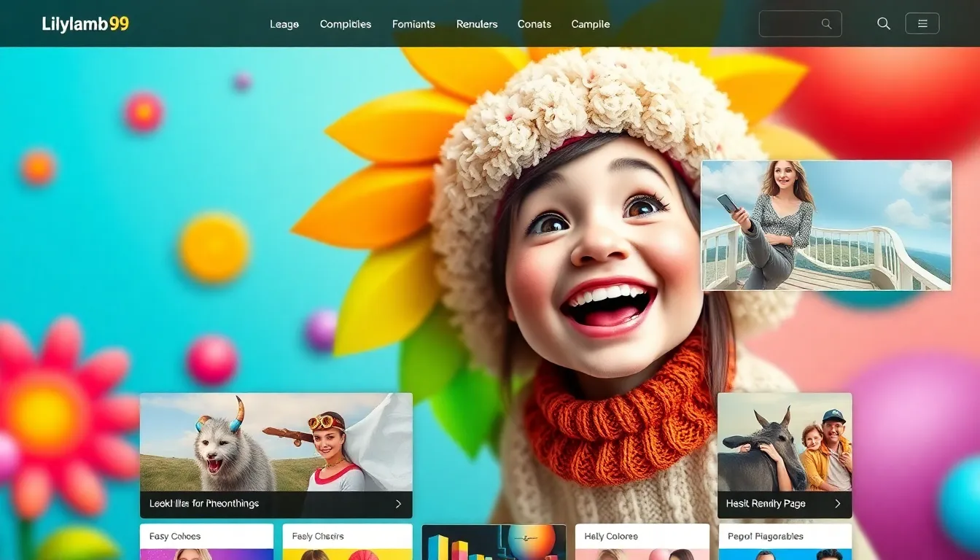Click into the header search input field
The height and width of the screenshot is (560, 980).
click(791, 24)
